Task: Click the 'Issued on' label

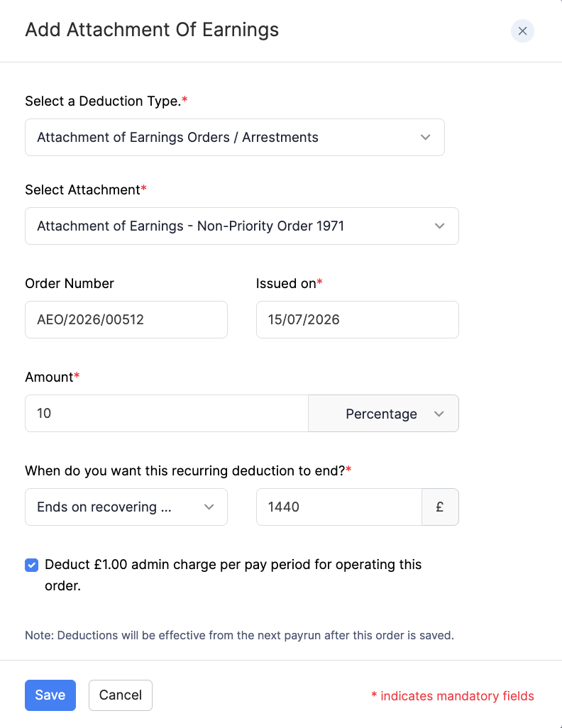Action: click(289, 283)
